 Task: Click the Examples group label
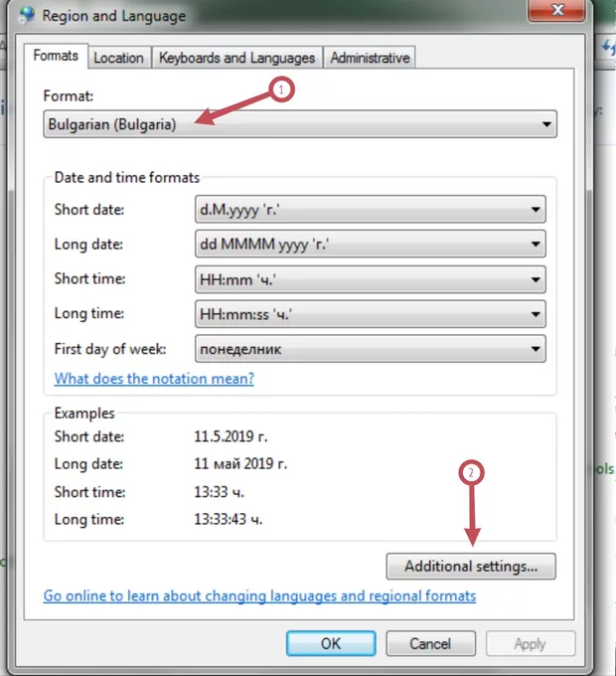point(84,413)
